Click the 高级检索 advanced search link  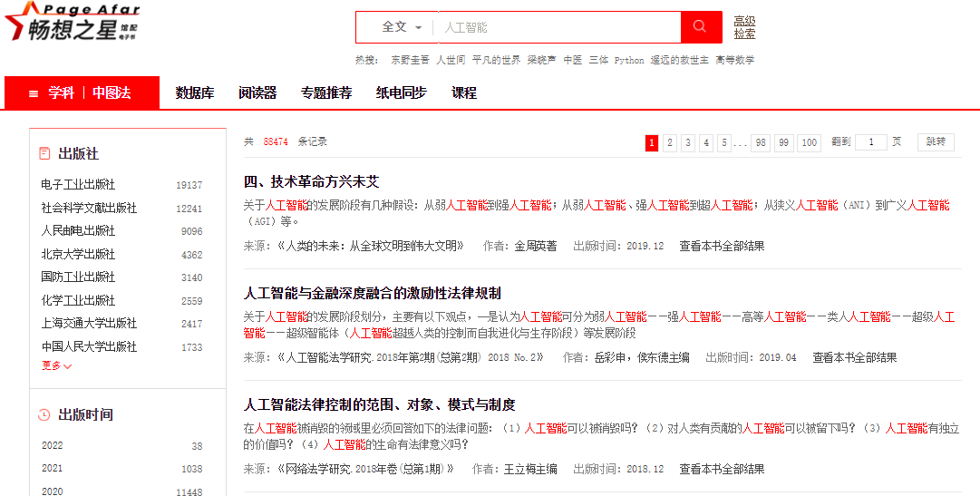point(744,27)
